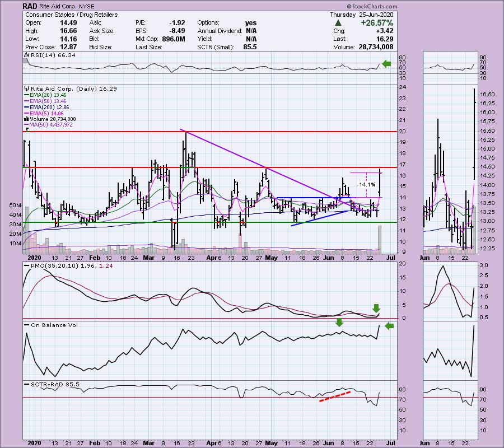Click the On Balance Vol panel label

point(54,325)
